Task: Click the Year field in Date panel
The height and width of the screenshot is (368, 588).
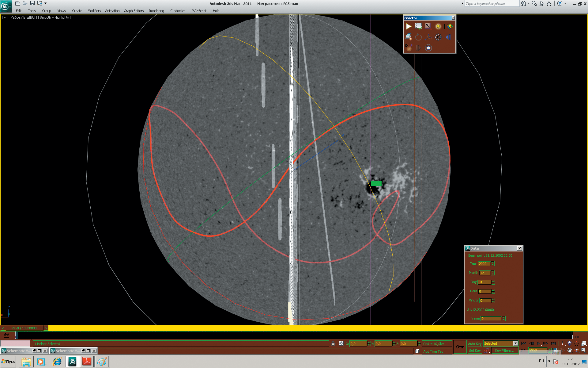Action: 484,264
